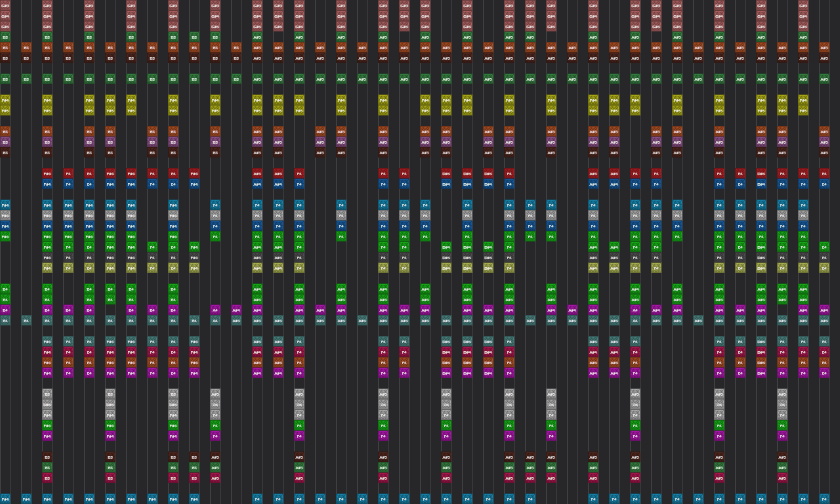This screenshot has height=504, width=840.
Task: Select the leftmost blue A#4 note
Action: (x=257, y=184)
